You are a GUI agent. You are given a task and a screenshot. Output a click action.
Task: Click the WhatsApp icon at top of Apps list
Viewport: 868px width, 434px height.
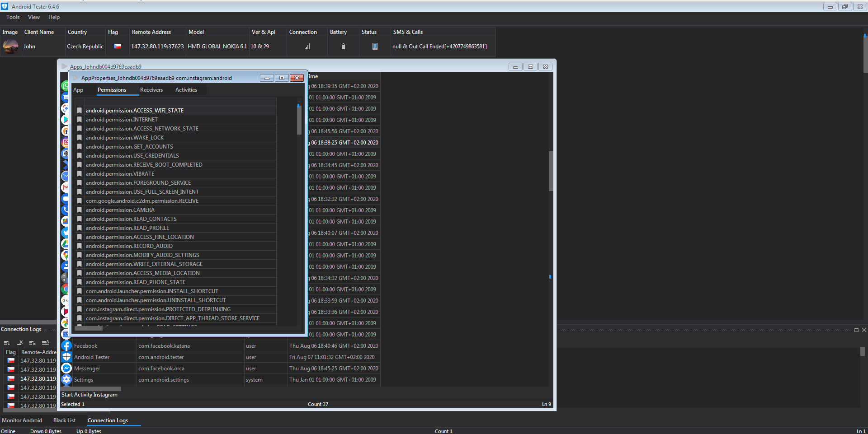(x=65, y=86)
